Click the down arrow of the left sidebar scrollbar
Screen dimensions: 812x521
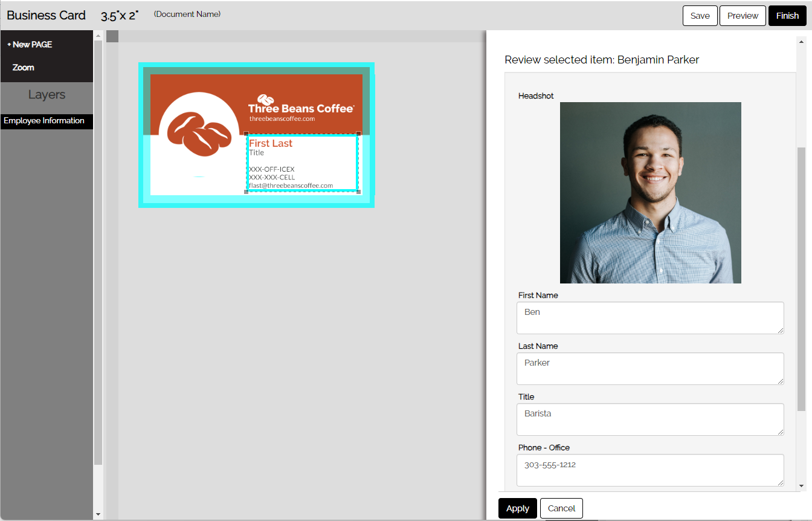point(98,514)
